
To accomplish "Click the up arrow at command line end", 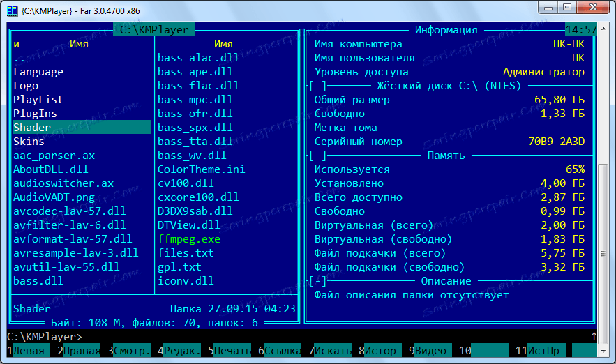I will pyautogui.click(x=594, y=337).
